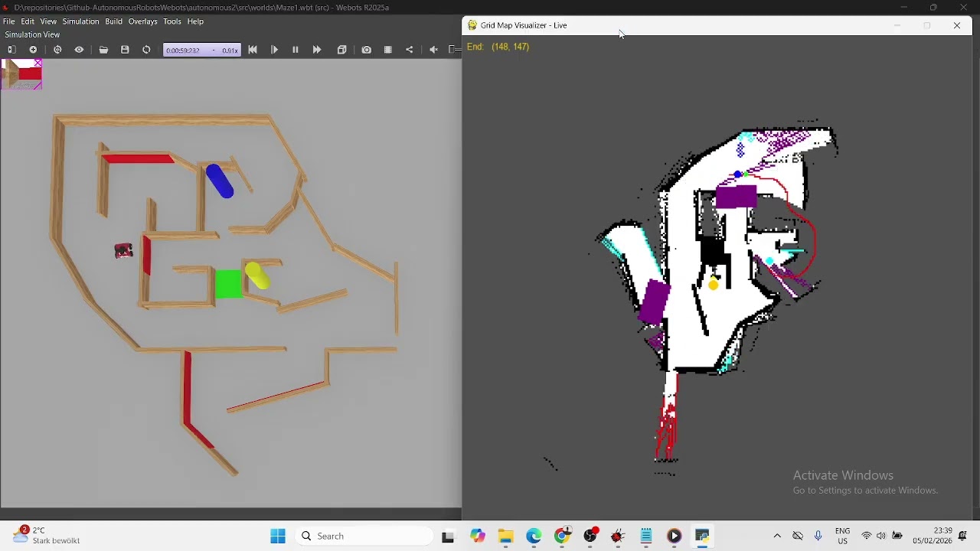Select the red robot in the maze
The width and height of the screenshot is (980, 551).
123,250
